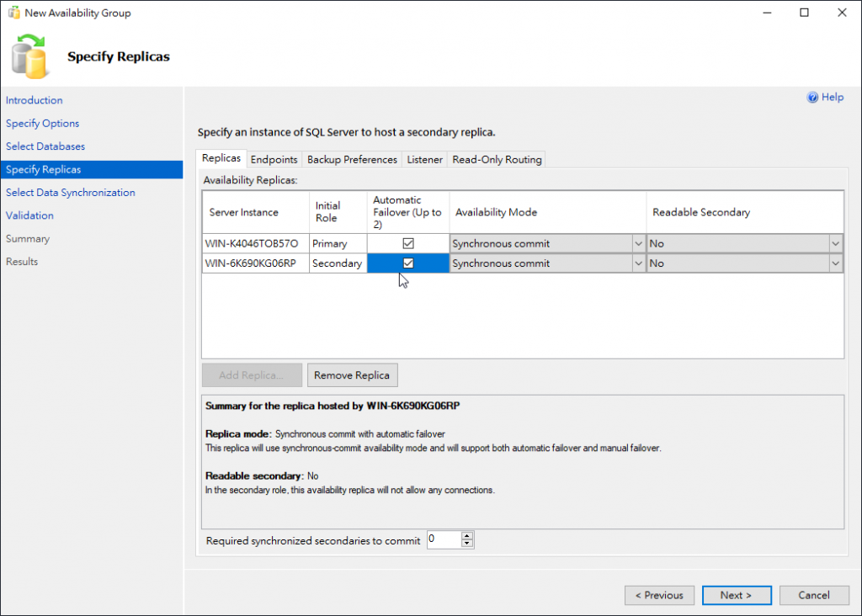
Task: Go to the Read-Only Routing tab
Action: [497, 160]
